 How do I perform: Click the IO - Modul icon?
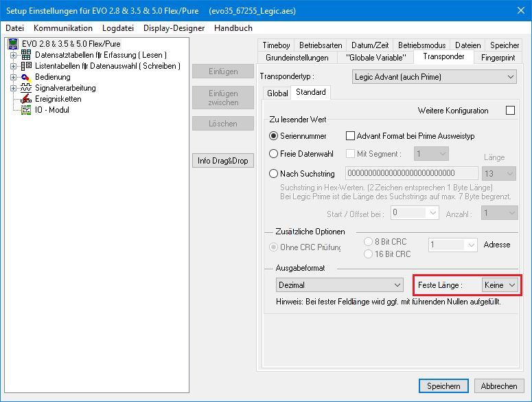click(x=26, y=110)
